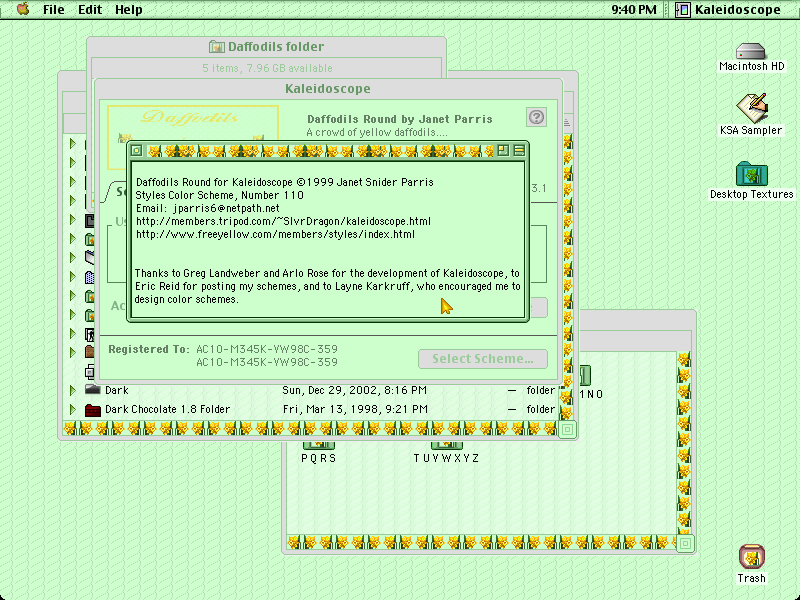Viewport: 800px width, 600px height.
Task: Select the 1 N O folder label
Action: 591,394
